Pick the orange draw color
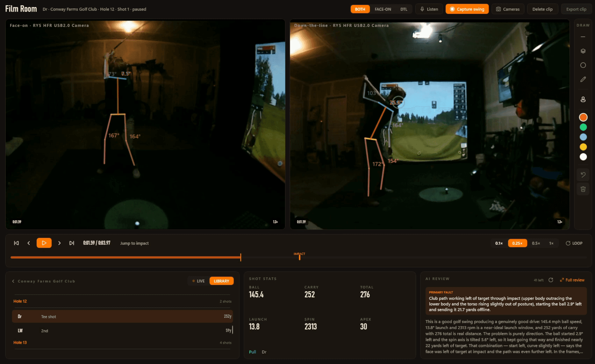Screen dimensions: 595x364 tap(583, 117)
